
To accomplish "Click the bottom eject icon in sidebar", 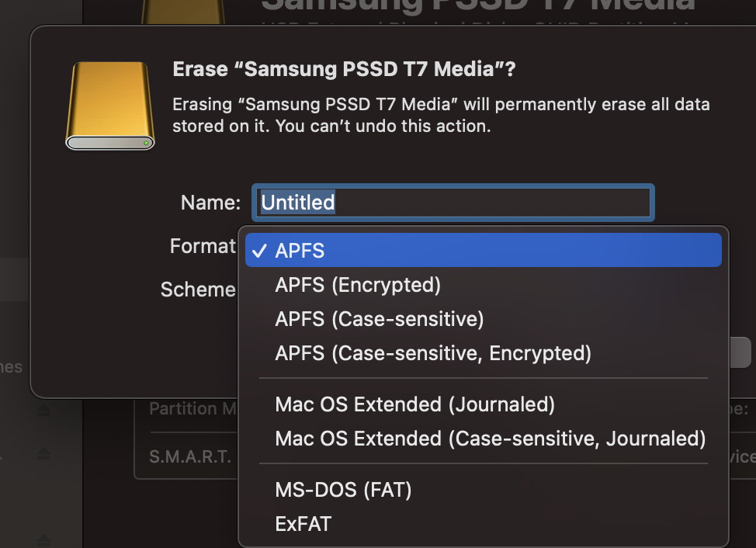I will pos(43,539).
